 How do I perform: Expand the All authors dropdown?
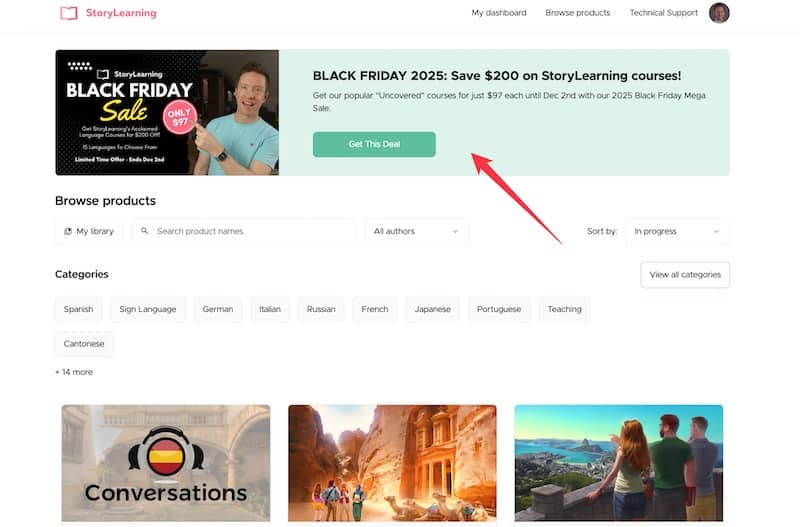point(416,231)
